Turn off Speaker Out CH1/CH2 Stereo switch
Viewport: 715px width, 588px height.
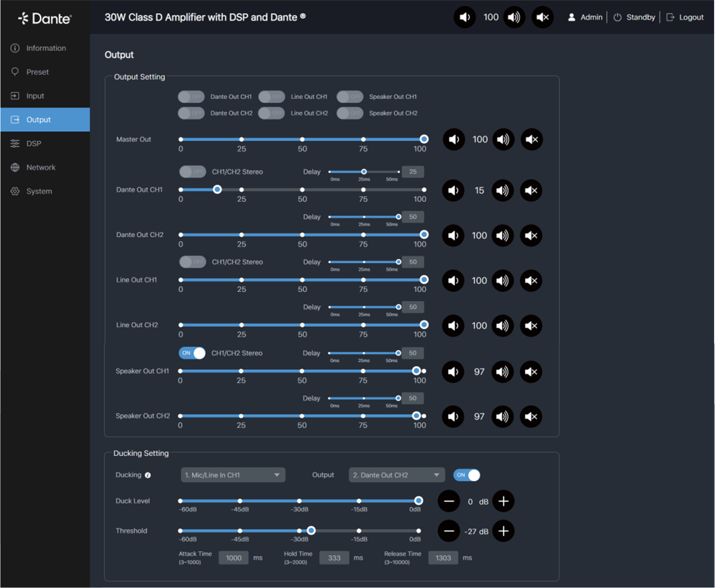[192, 353]
